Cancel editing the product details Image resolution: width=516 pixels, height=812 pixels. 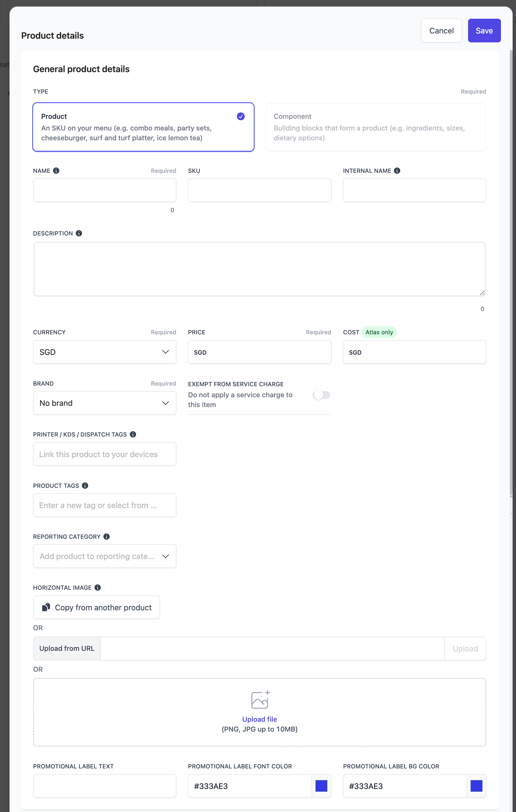click(x=441, y=30)
